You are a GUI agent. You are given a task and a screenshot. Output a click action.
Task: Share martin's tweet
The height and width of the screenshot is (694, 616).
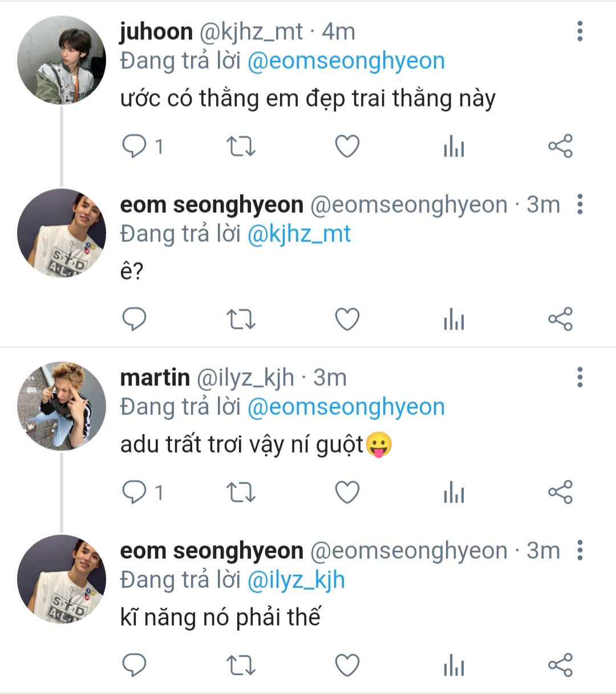pos(560,492)
